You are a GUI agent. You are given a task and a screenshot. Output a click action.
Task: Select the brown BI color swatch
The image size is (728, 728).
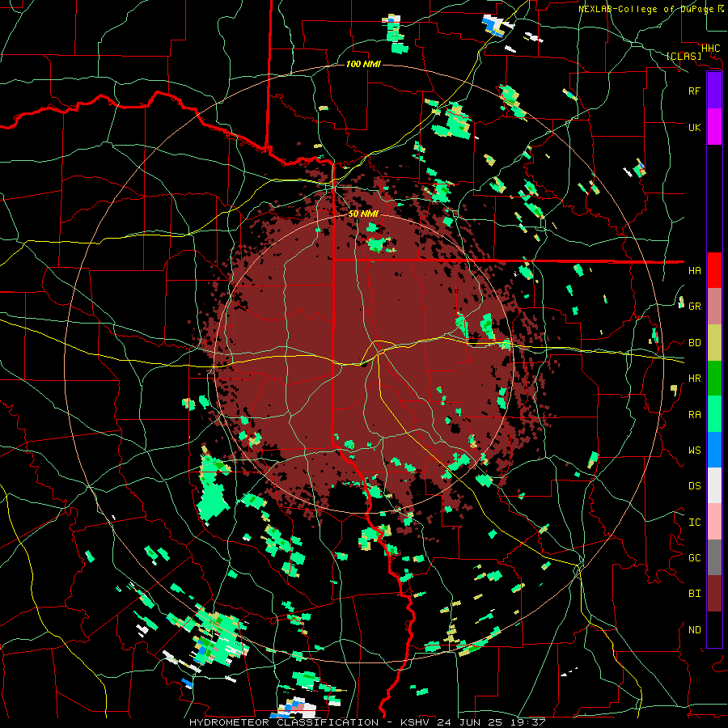(714, 594)
